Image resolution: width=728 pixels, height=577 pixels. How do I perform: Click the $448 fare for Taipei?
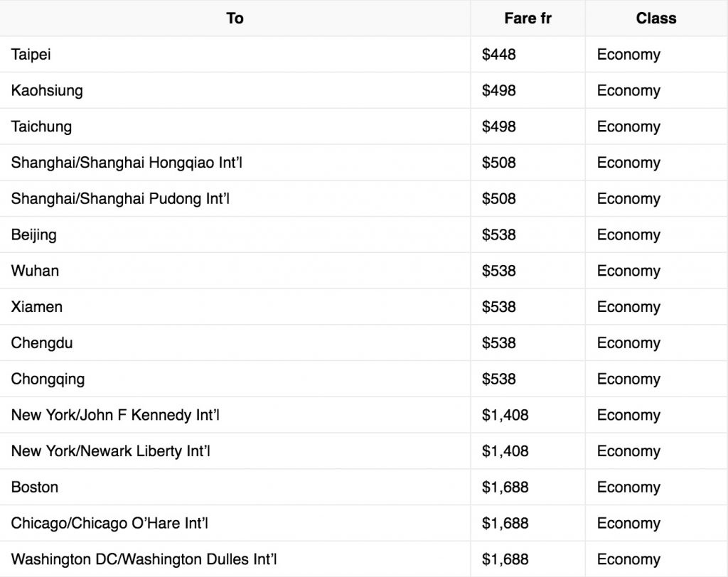[498, 55]
